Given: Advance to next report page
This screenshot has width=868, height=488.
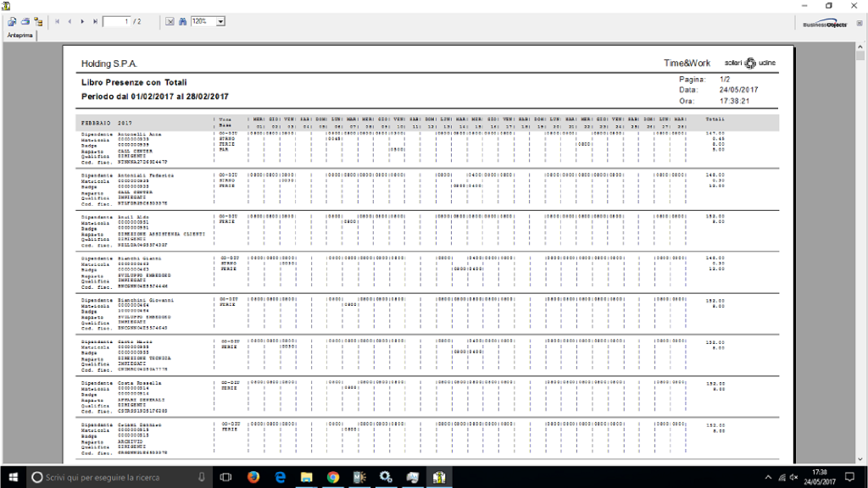Looking at the screenshot, I should [x=82, y=20].
